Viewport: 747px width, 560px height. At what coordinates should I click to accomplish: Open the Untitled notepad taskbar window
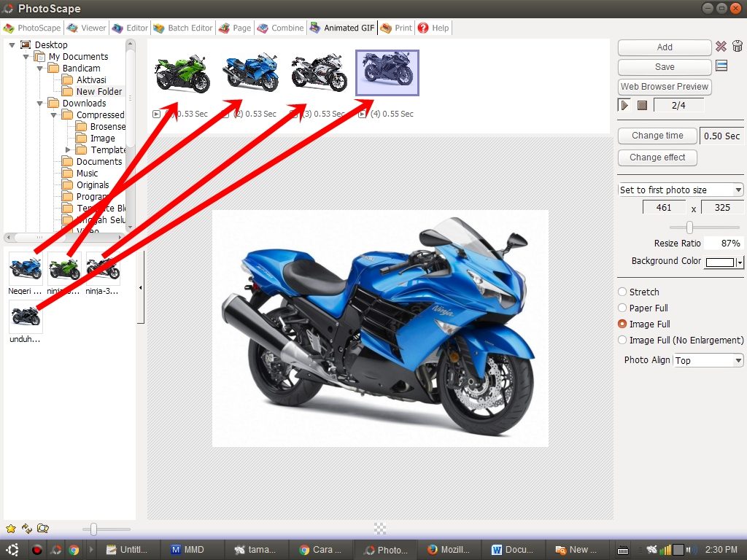pyautogui.click(x=128, y=550)
